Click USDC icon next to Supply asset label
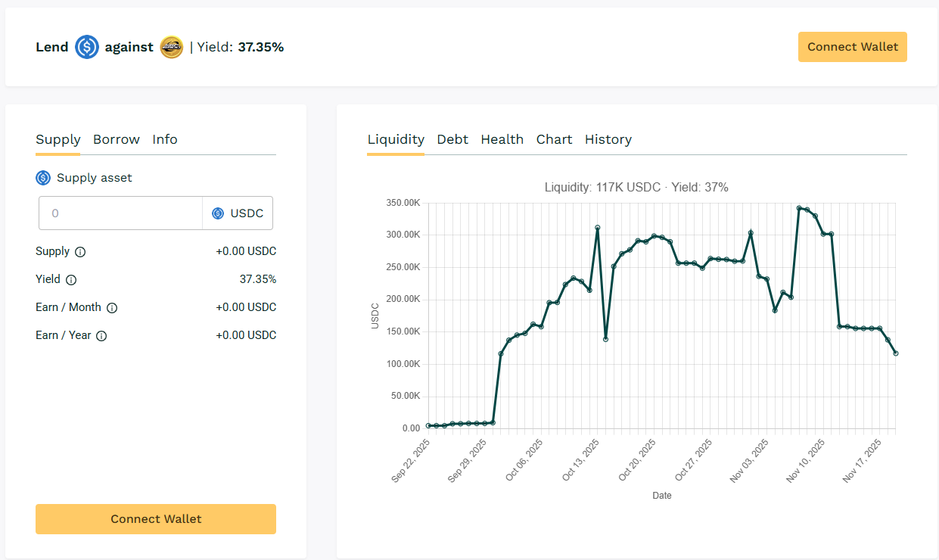 pos(43,178)
